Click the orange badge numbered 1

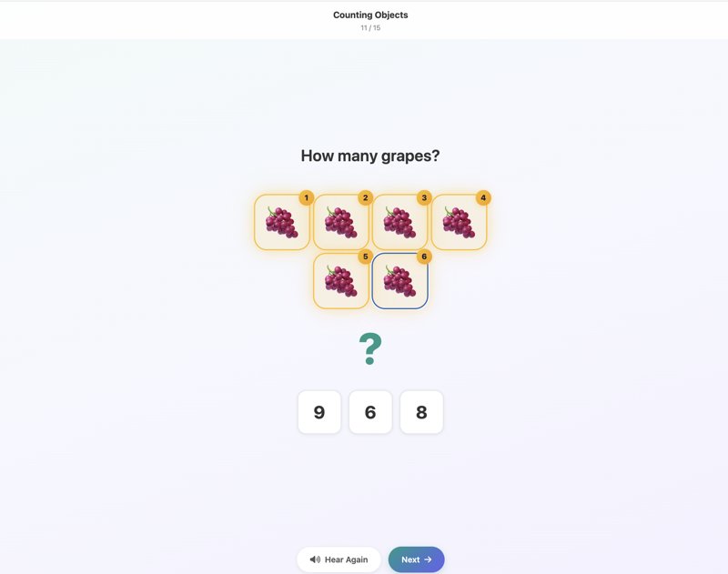pos(306,197)
